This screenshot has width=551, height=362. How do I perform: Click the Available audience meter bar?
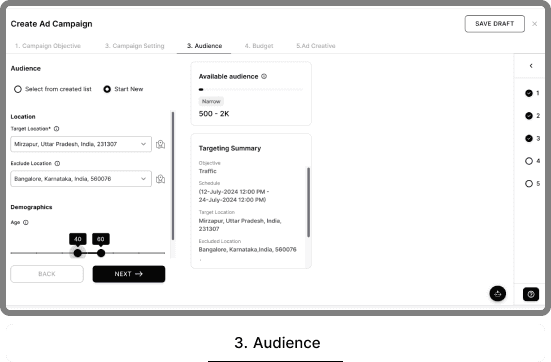click(x=251, y=90)
